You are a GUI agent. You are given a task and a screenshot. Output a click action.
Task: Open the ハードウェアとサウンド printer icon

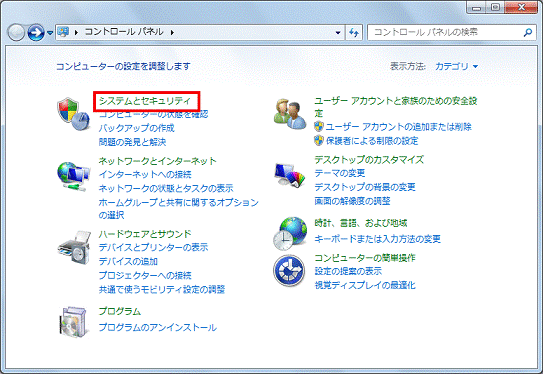[74, 248]
